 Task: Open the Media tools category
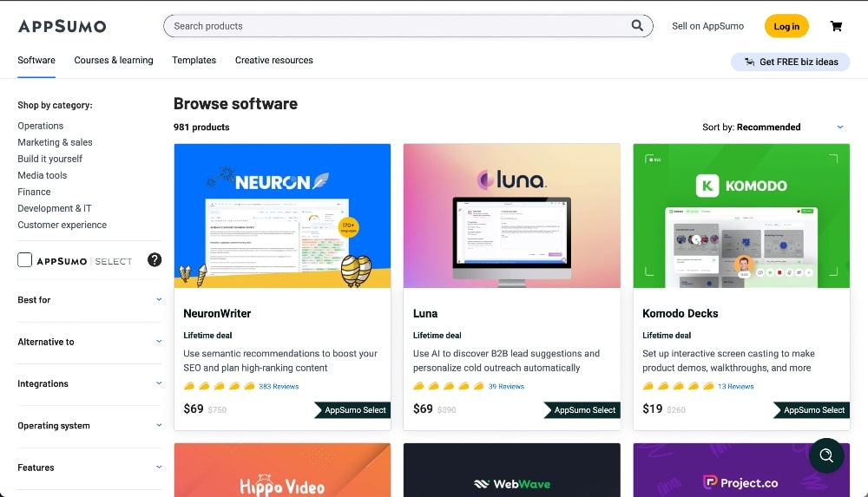(42, 175)
